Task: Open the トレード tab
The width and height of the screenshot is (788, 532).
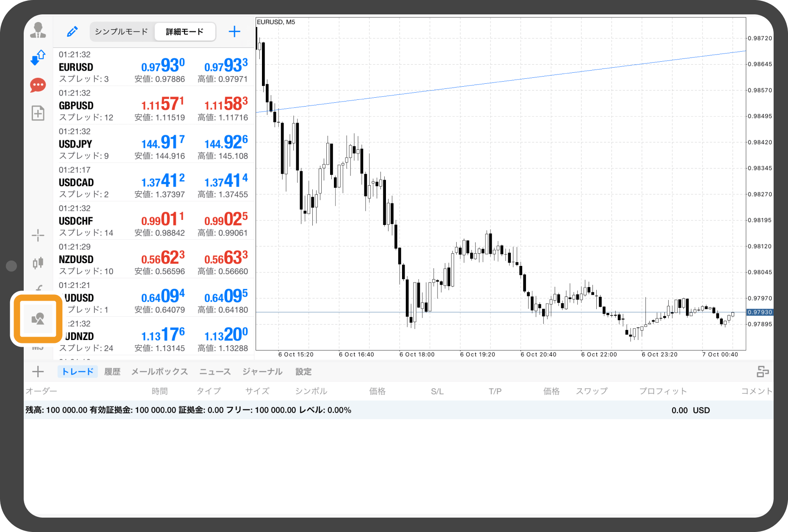Action: point(78,372)
